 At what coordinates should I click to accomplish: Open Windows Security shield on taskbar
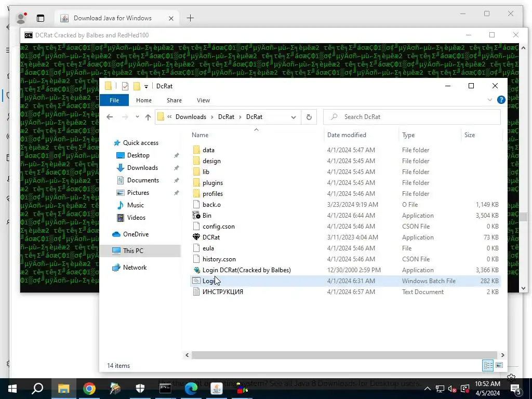tap(140, 389)
